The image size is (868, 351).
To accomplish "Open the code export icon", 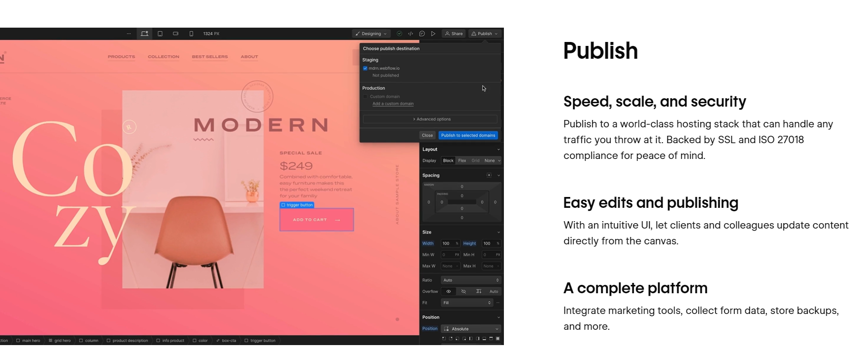I will (x=411, y=34).
